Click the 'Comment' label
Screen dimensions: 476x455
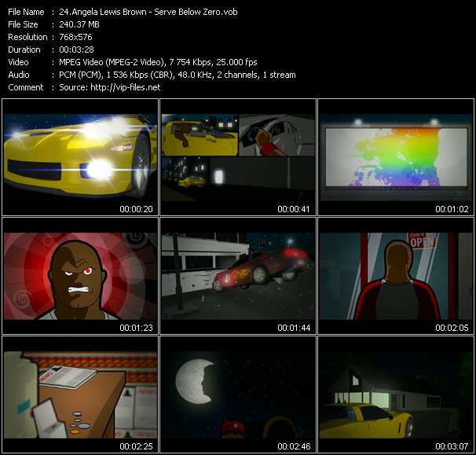(26, 87)
